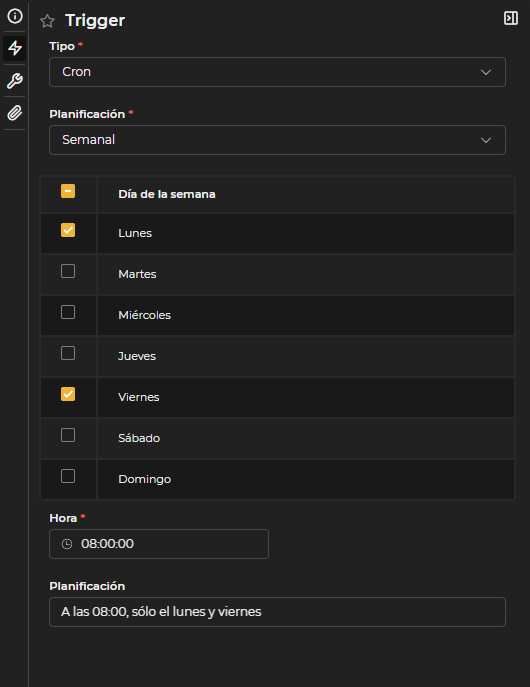Select the 'Lunes' row label

135,233
